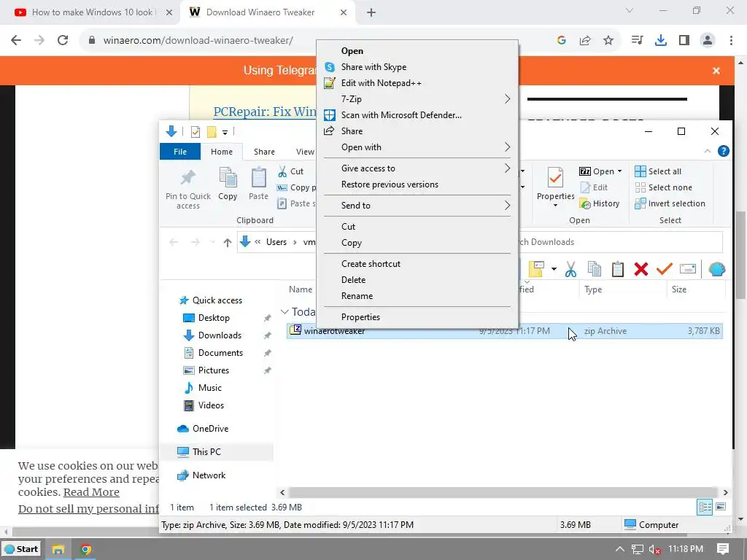Image resolution: width=747 pixels, height=560 pixels.
Task: Expand the 7-Zip submenu
Action: (x=417, y=99)
